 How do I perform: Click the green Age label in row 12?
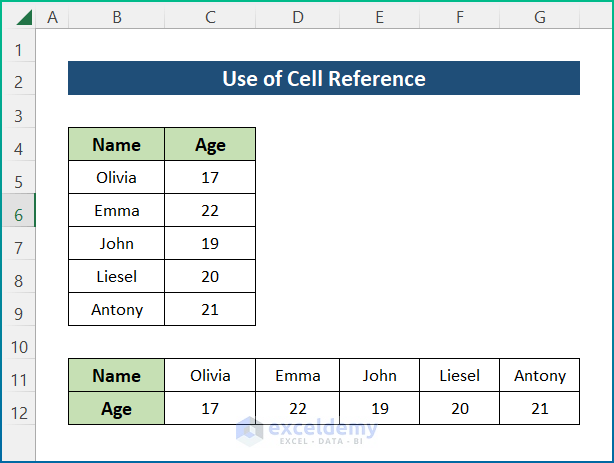pos(116,409)
